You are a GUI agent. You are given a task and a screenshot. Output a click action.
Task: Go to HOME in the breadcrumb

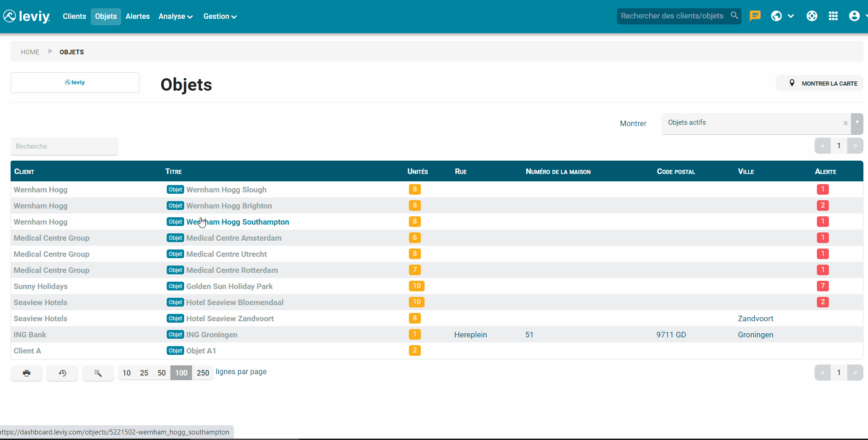(30, 52)
